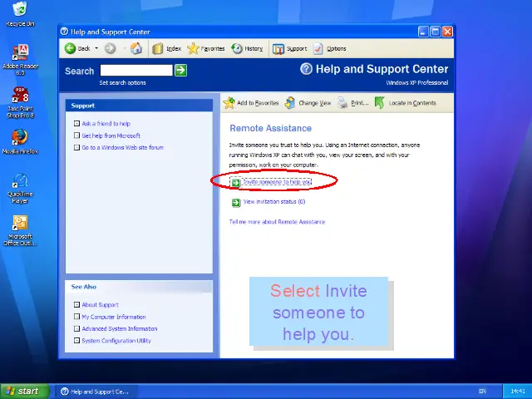Viewport: 532px width, 399px height.
Task: Open the Back history dropdown arrow
Action: point(96,48)
